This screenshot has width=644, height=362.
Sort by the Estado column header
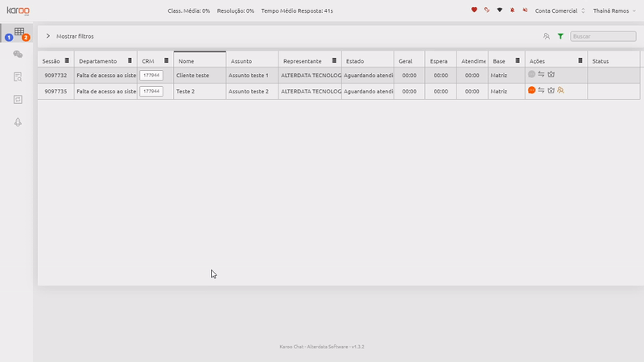click(368, 61)
